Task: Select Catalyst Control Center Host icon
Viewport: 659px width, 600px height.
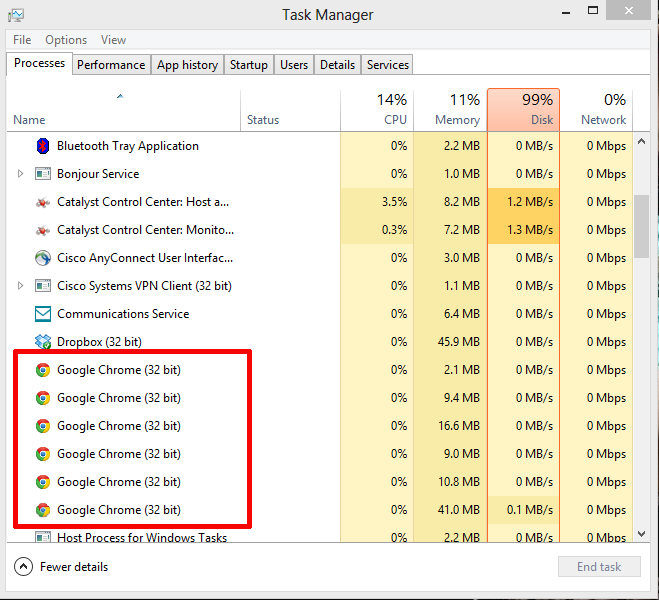Action: click(43, 203)
